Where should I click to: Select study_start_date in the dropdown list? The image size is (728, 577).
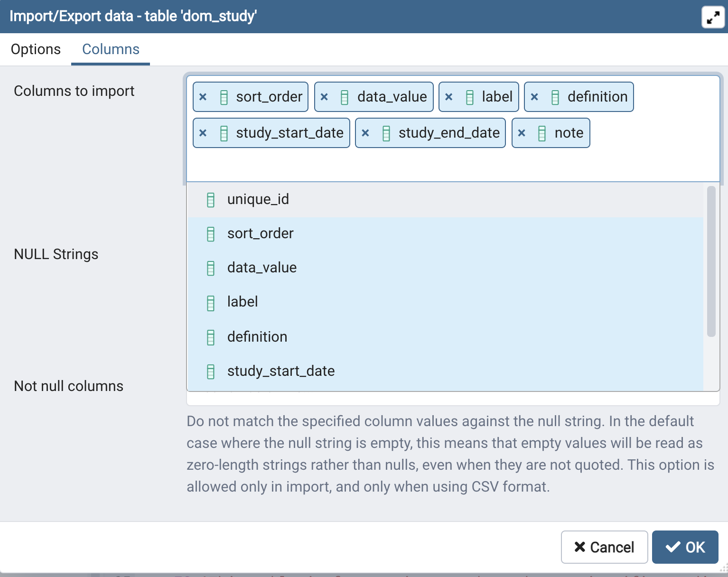click(281, 371)
